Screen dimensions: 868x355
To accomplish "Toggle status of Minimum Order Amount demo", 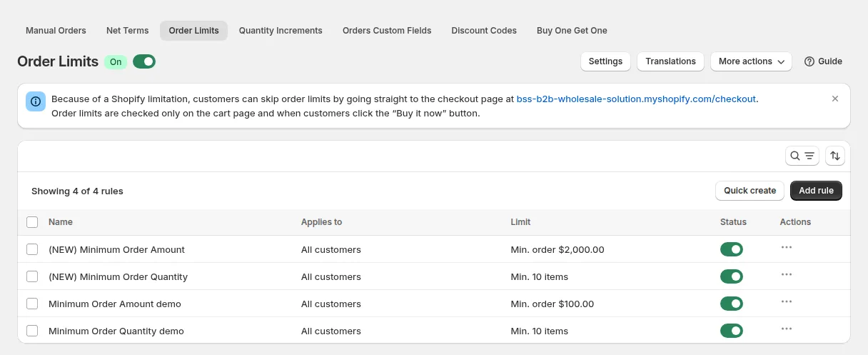I will pyautogui.click(x=732, y=304).
